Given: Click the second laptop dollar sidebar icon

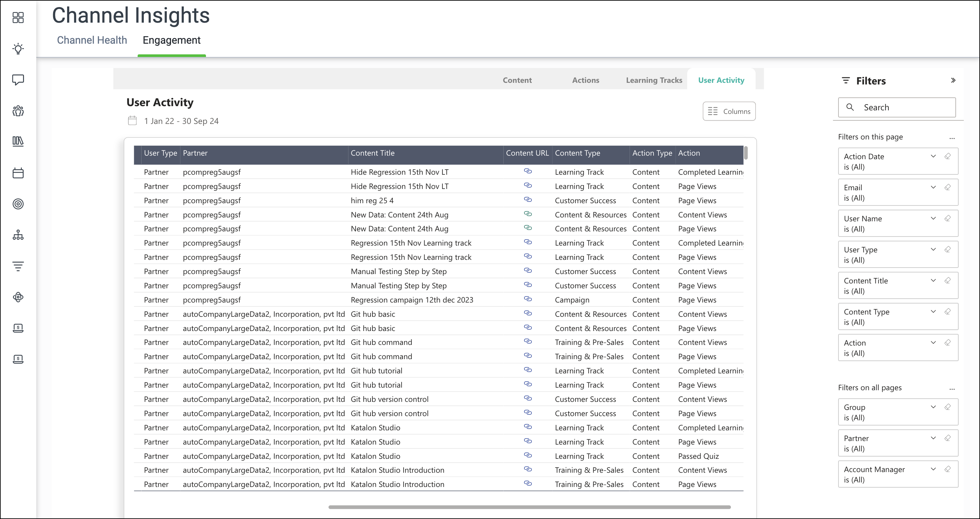Looking at the screenshot, I should 18,359.
